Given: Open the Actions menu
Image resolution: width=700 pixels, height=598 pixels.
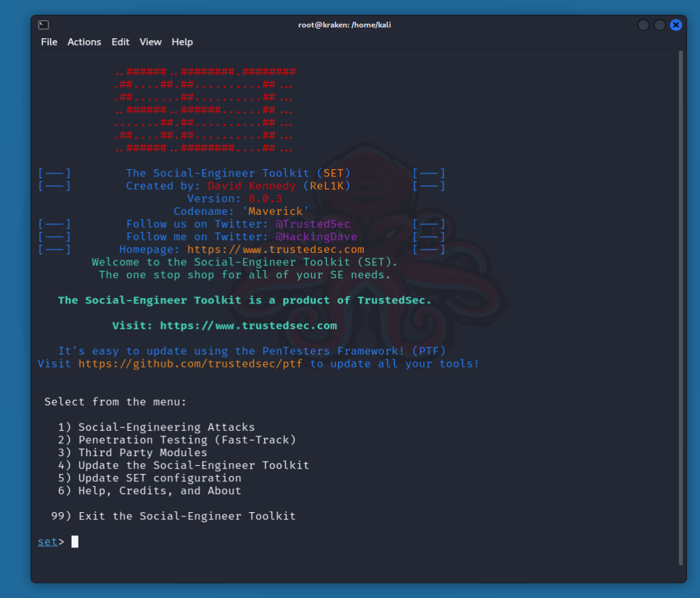Looking at the screenshot, I should pyautogui.click(x=84, y=42).
